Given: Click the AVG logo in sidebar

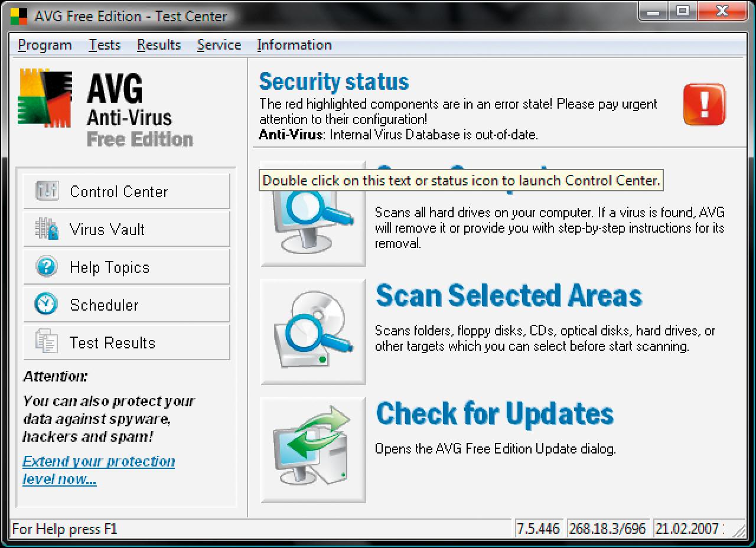Looking at the screenshot, I should [45, 99].
